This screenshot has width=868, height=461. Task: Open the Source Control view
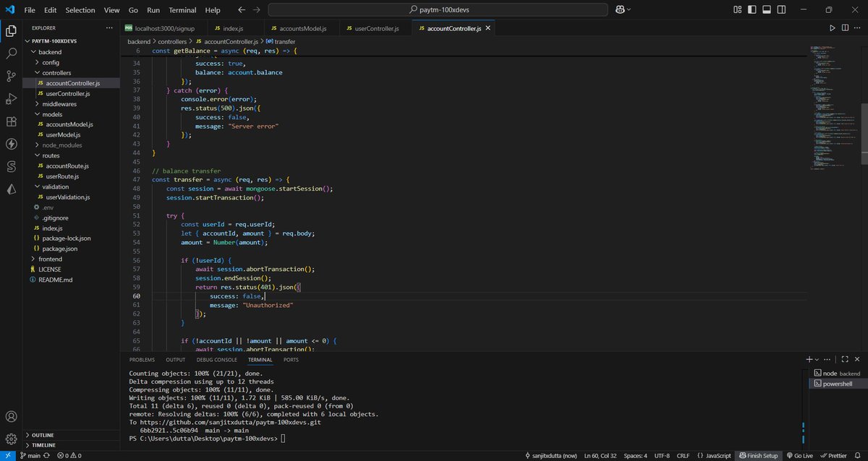pos(10,76)
